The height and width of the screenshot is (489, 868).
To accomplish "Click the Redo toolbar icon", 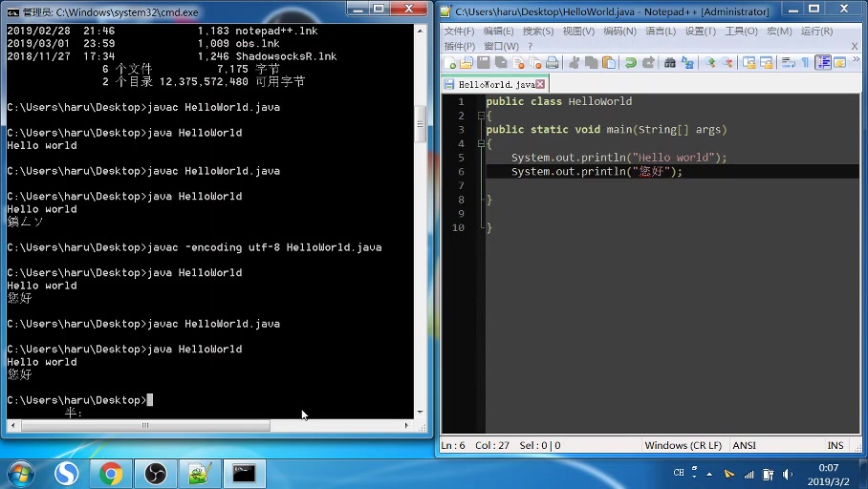I will tap(648, 62).
